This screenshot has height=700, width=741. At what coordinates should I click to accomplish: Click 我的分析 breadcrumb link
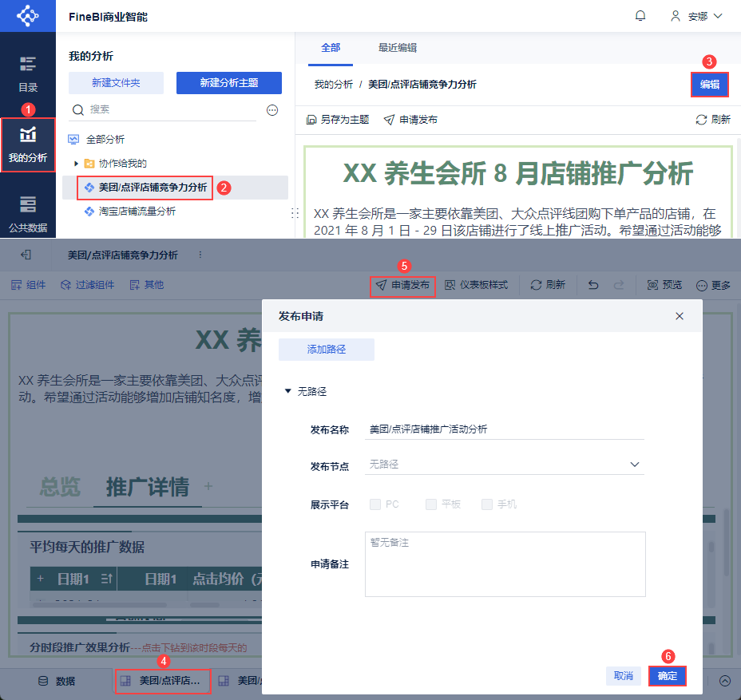point(333,85)
